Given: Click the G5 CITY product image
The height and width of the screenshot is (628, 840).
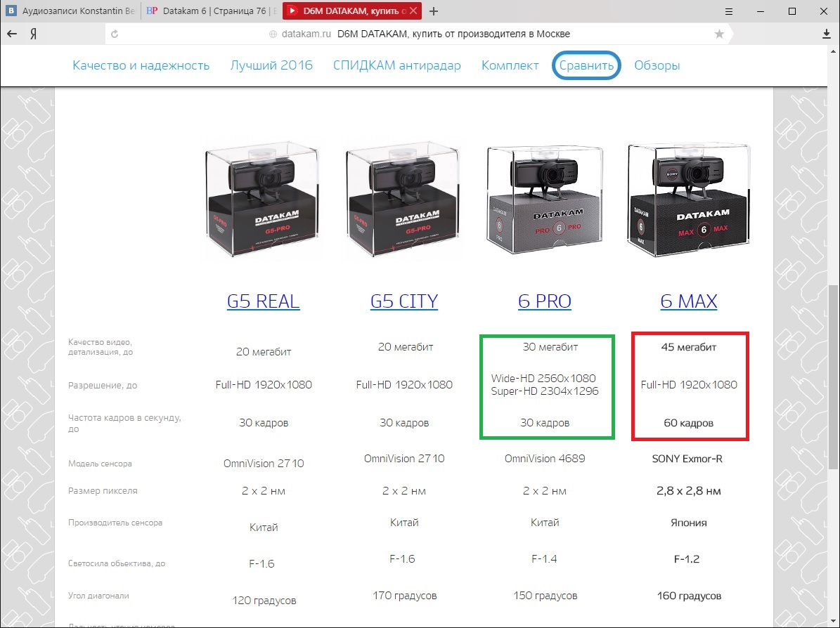Looking at the screenshot, I should 403,199.
